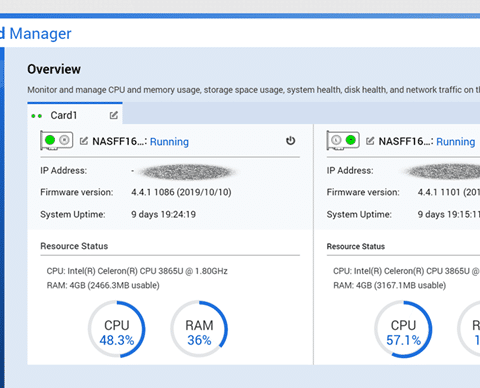Click the first Resource Status header

(x=74, y=246)
